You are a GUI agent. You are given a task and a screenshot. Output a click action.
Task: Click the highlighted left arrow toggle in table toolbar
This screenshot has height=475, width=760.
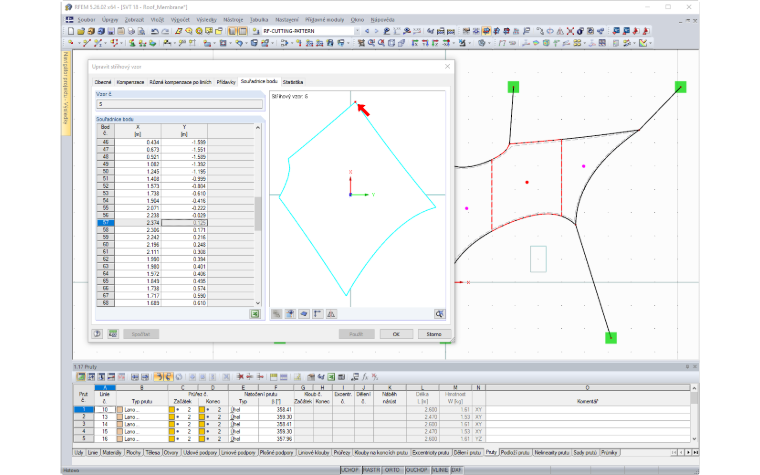tap(158, 377)
